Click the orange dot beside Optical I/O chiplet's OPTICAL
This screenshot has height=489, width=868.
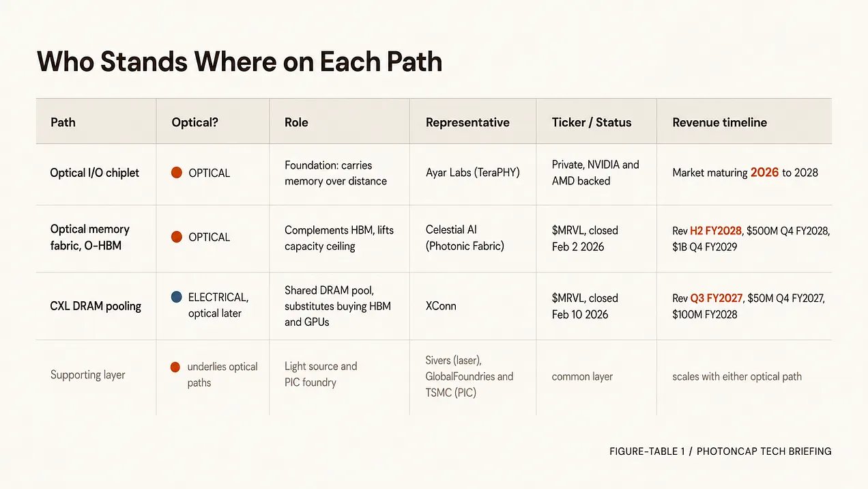point(176,173)
